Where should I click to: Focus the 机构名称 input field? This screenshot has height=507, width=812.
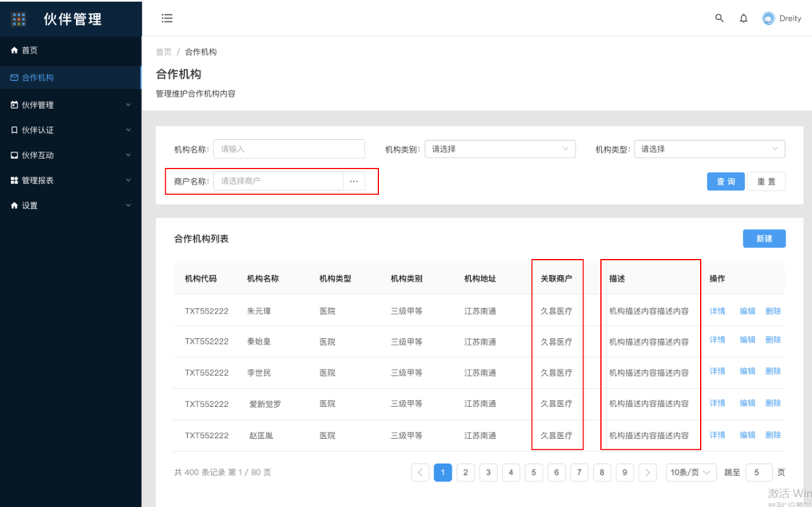[289, 149]
